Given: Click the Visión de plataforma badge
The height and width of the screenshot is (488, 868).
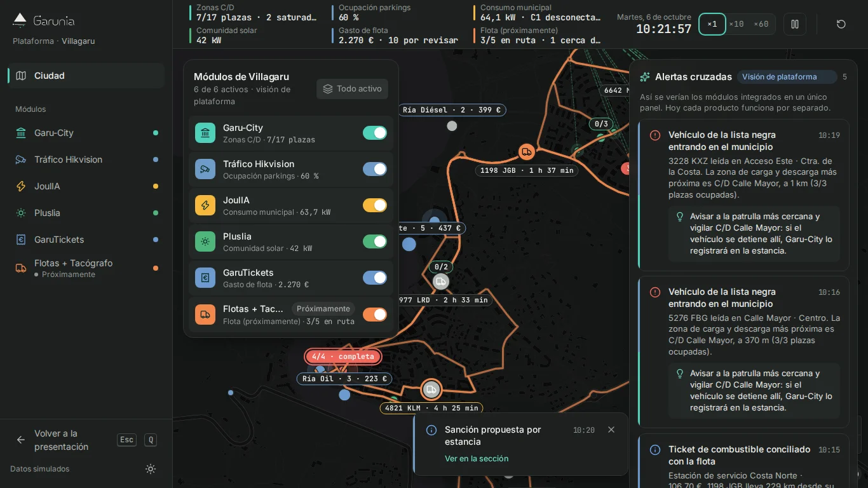Looking at the screenshot, I should pyautogui.click(x=787, y=77).
